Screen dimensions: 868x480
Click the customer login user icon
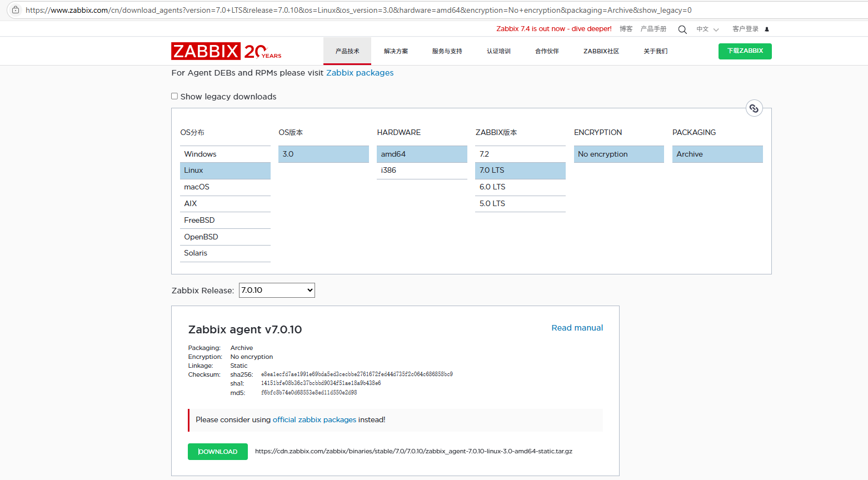pos(767,29)
